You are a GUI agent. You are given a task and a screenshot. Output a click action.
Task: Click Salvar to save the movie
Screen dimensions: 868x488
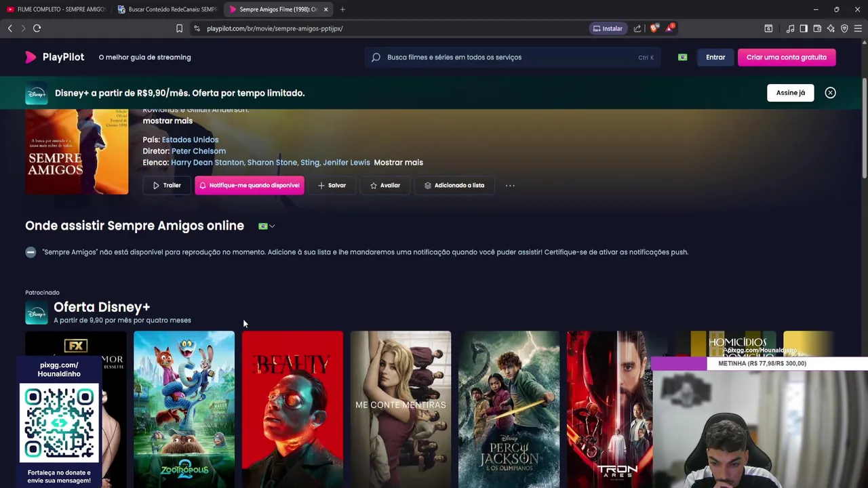tap(332, 185)
